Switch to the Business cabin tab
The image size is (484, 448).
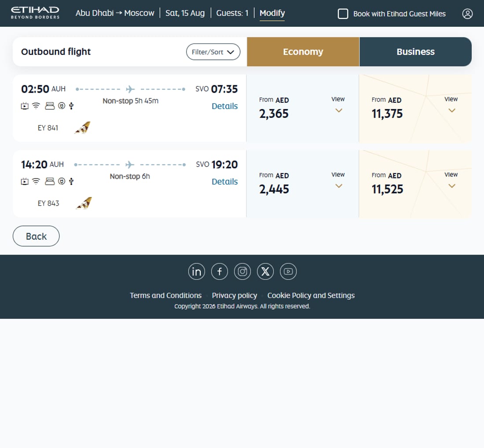tap(415, 52)
